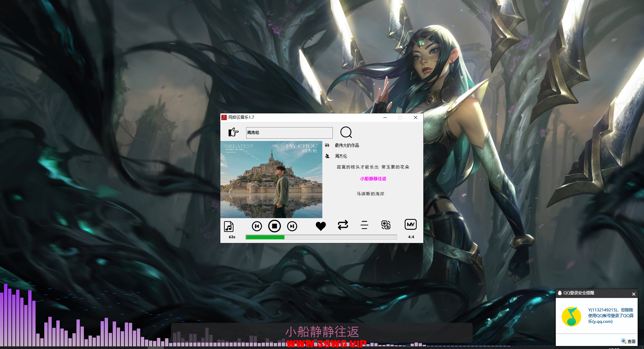Click the QQ Music logo in popup
644x349 pixels.
(571, 316)
